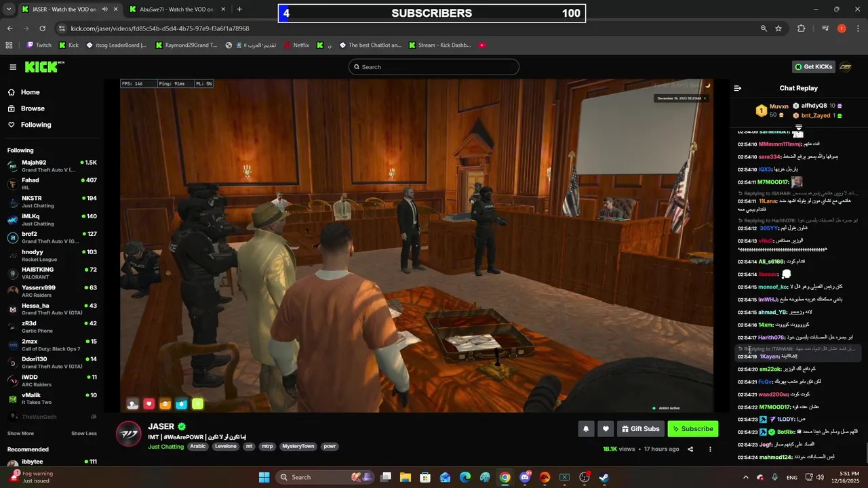Open Fahad channel in following list

coord(52,184)
